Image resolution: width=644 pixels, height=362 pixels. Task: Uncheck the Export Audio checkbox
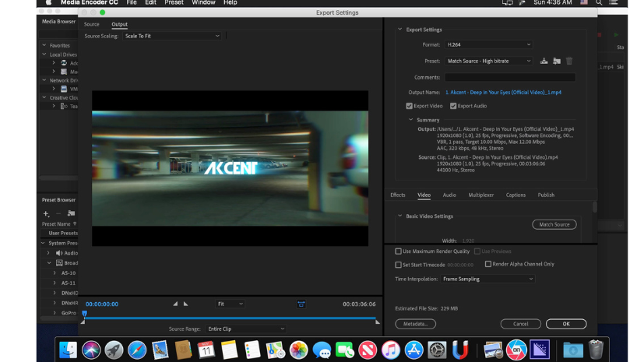click(453, 106)
